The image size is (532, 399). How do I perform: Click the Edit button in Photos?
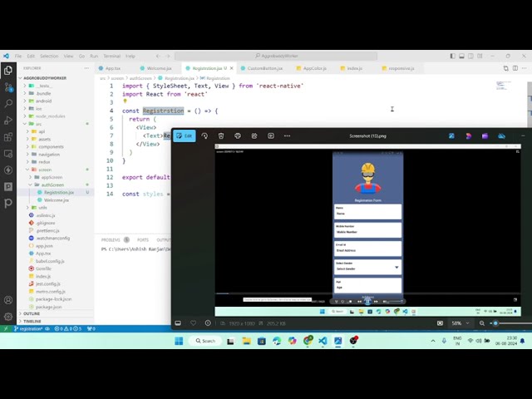pos(185,135)
